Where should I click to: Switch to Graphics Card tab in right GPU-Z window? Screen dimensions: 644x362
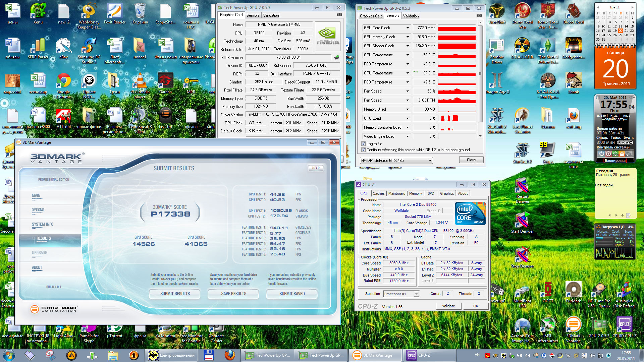click(371, 16)
